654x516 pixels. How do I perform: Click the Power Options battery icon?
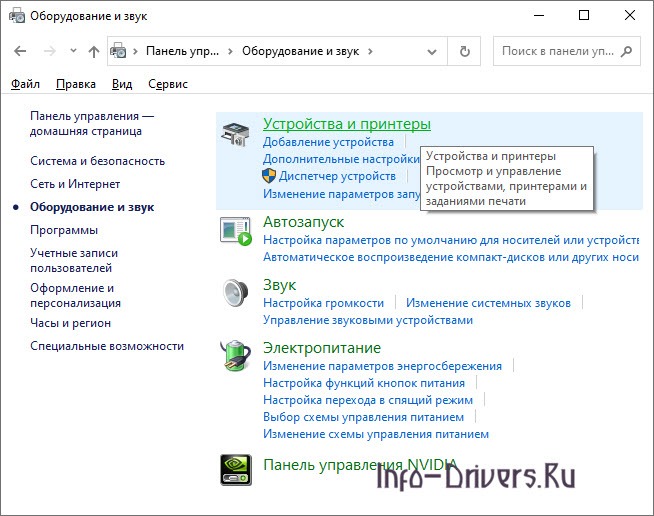pos(236,355)
